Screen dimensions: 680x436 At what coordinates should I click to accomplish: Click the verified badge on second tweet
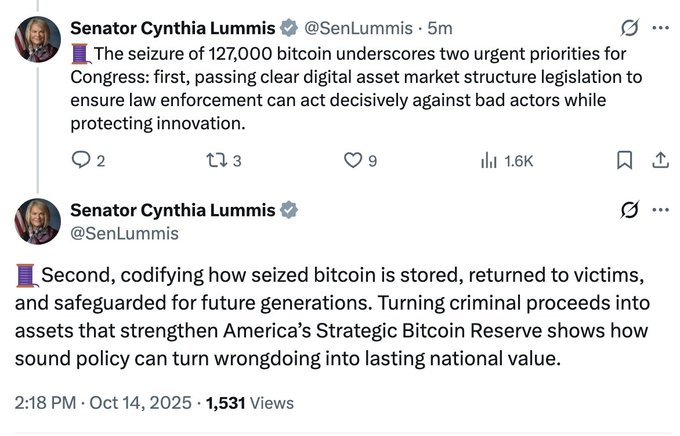click(x=289, y=210)
